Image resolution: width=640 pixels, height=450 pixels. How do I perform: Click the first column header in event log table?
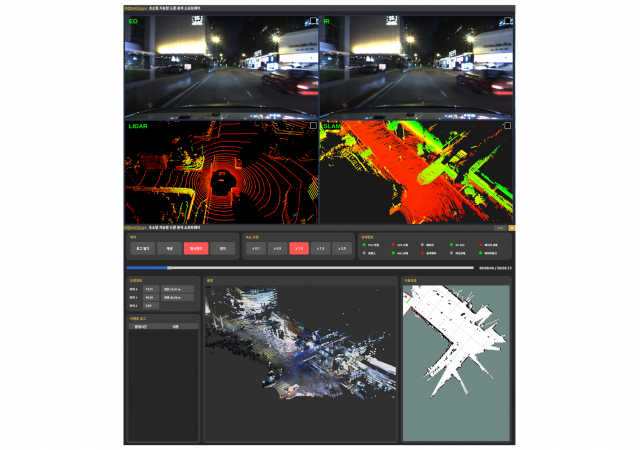(x=140, y=326)
